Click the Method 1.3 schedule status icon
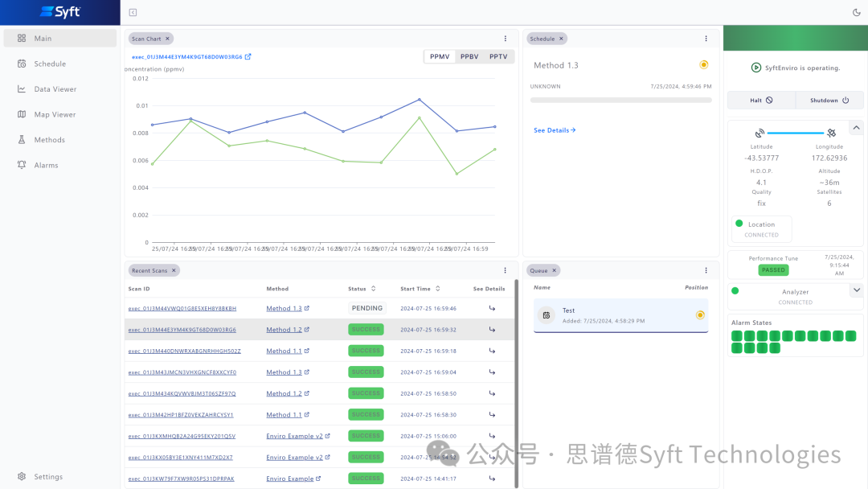The image size is (868, 489). coord(703,65)
